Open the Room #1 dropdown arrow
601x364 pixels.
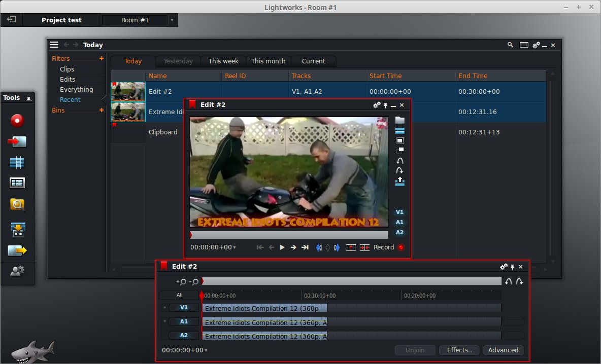click(x=172, y=20)
